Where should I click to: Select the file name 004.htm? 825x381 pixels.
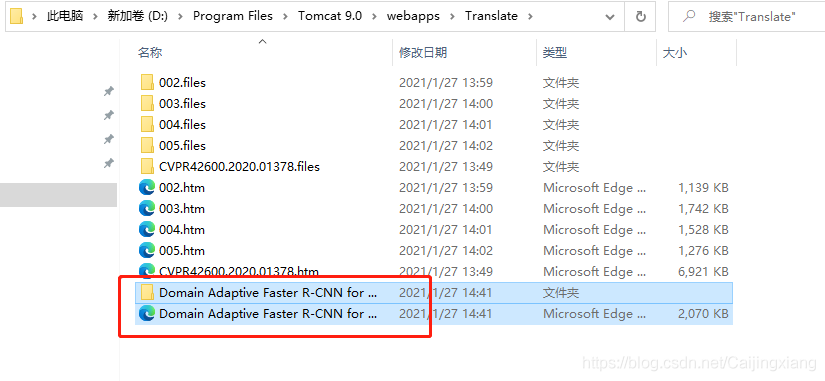point(182,230)
